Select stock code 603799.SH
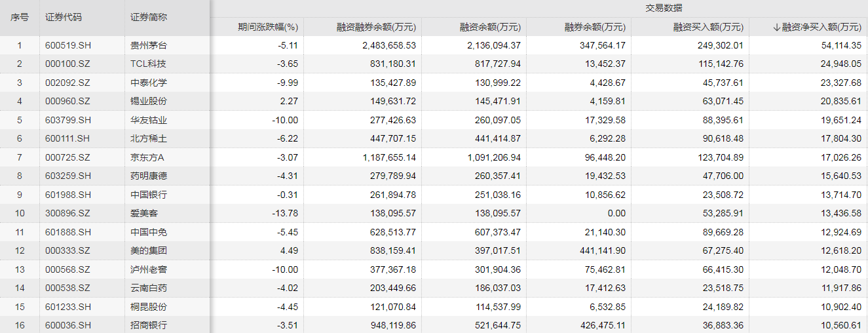 67,120
